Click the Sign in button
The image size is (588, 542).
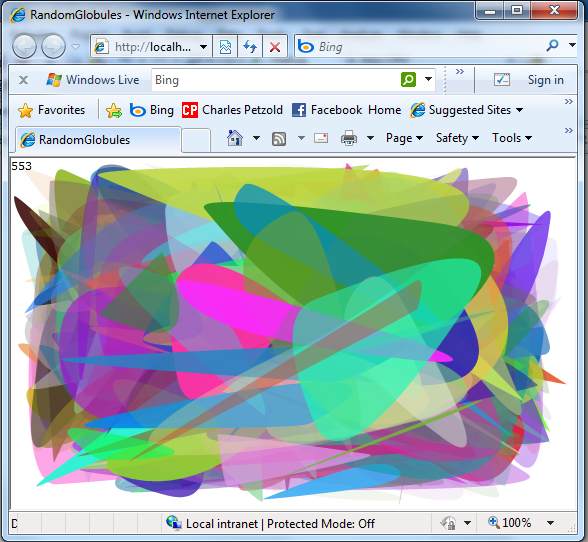546,80
